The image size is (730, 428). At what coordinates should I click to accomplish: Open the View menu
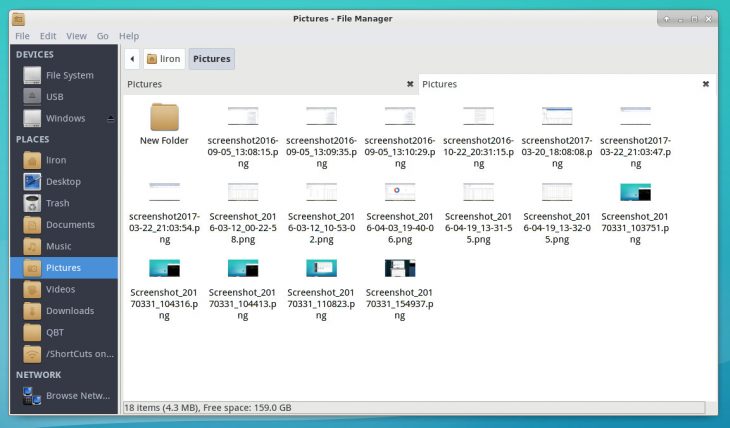(x=76, y=36)
